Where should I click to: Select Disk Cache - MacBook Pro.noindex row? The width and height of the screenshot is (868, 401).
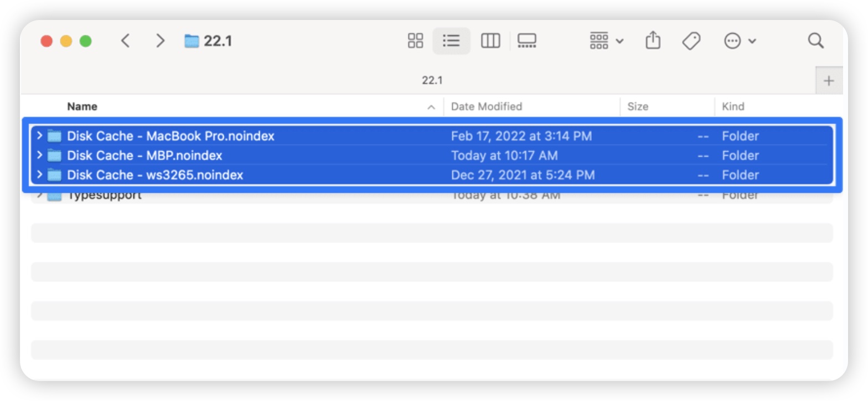(x=432, y=136)
